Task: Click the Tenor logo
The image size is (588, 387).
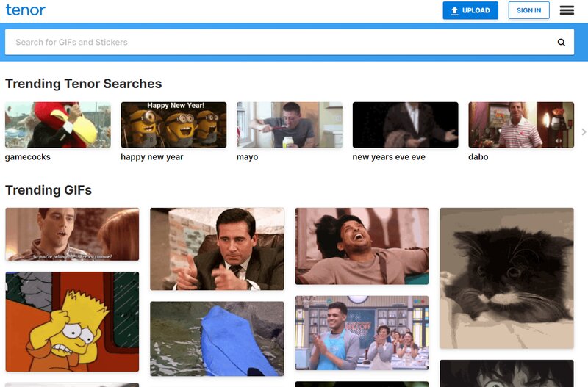Action: point(26,10)
